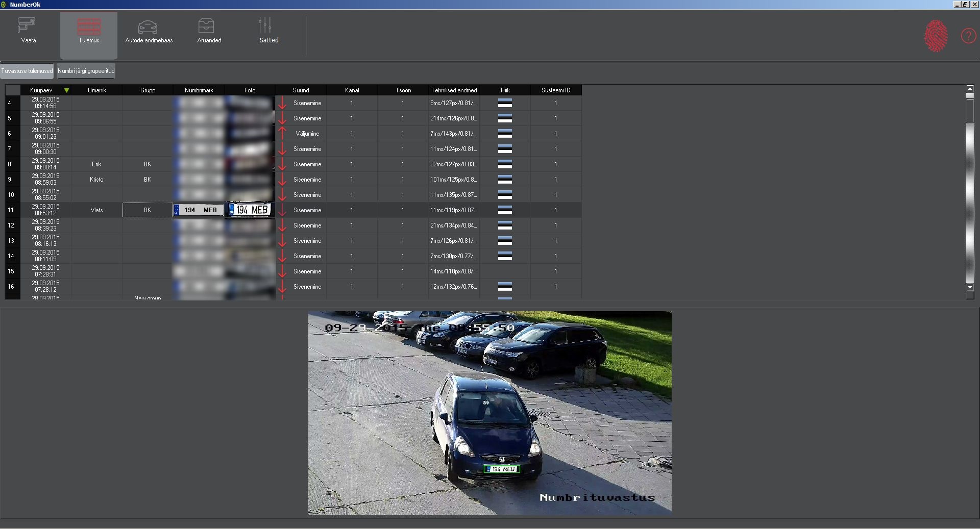Sort by the Omanik column header
Image resolution: width=980 pixels, height=529 pixels.
tap(97, 90)
